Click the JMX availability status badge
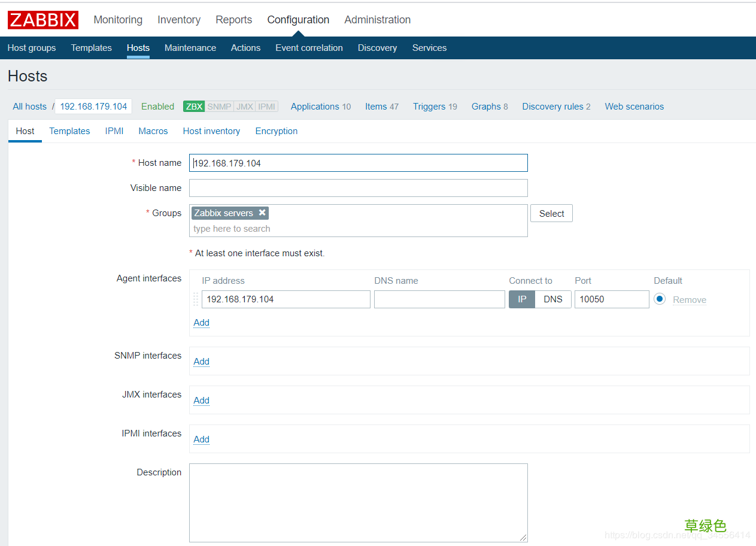Screen dimensions: 756x546 point(245,107)
